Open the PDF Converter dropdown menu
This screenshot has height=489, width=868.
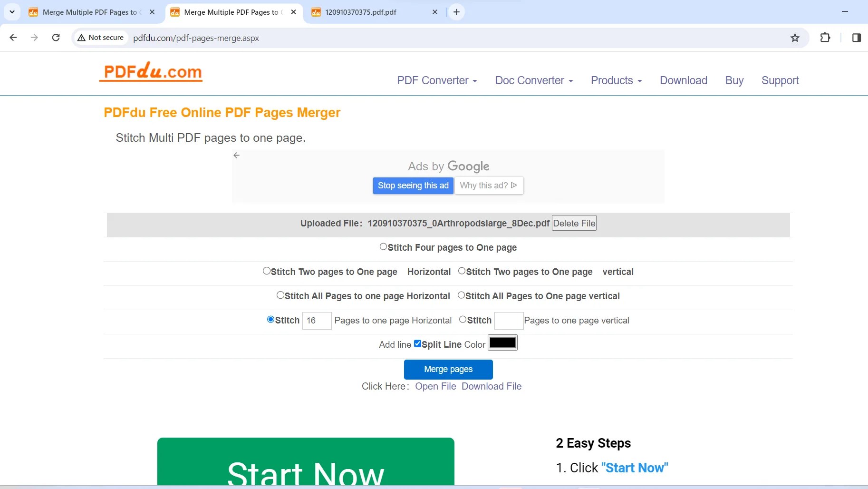click(436, 80)
